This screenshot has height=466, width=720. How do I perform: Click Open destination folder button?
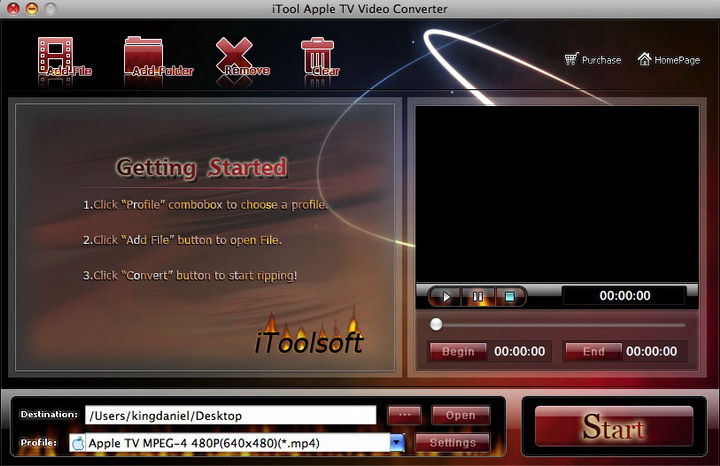(x=461, y=415)
